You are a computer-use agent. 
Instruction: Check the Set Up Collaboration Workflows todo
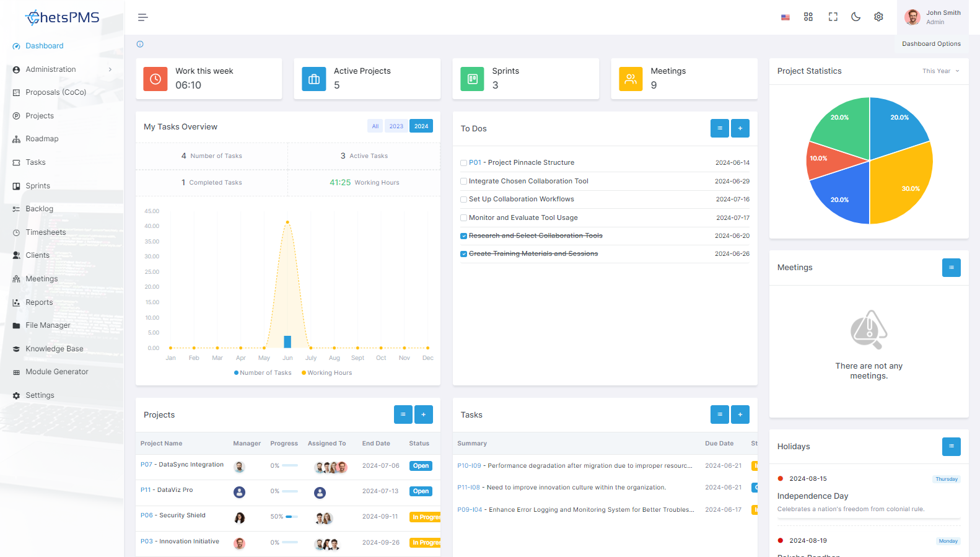pyautogui.click(x=463, y=200)
